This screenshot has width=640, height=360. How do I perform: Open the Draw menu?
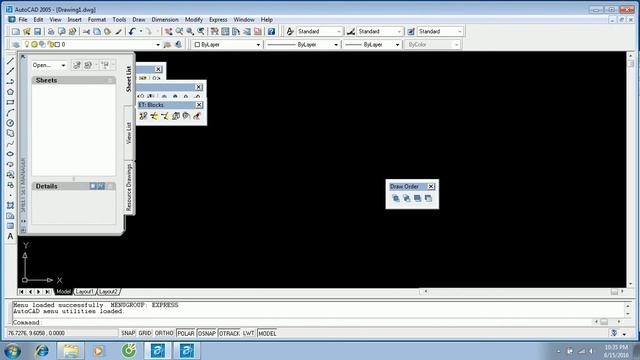tap(139, 20)
